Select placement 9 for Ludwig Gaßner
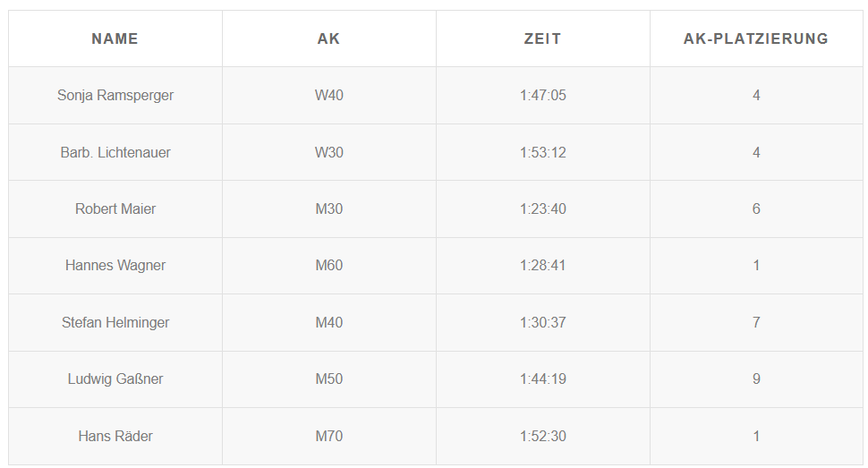Screen dimensions: 868x468 [756, 379]
